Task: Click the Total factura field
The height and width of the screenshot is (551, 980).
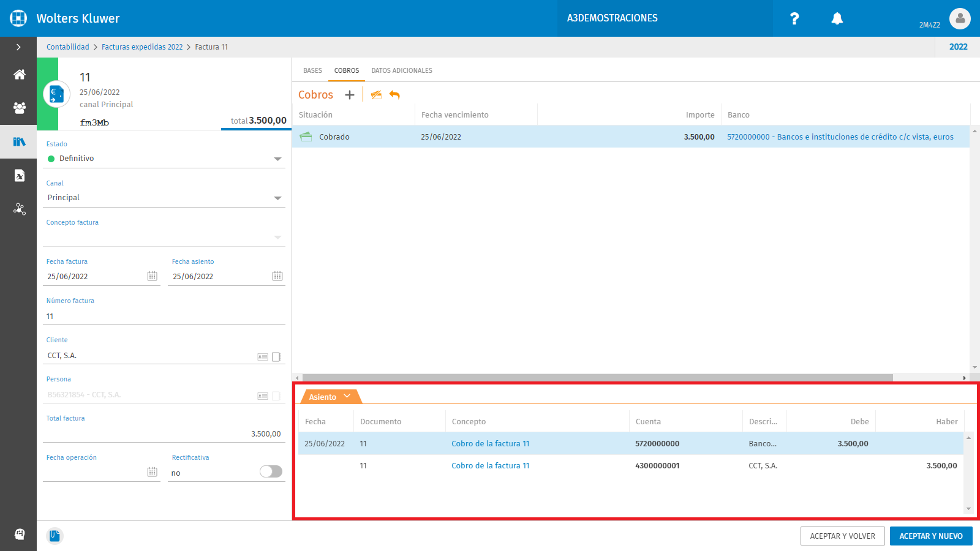Action: coord(164,434)
